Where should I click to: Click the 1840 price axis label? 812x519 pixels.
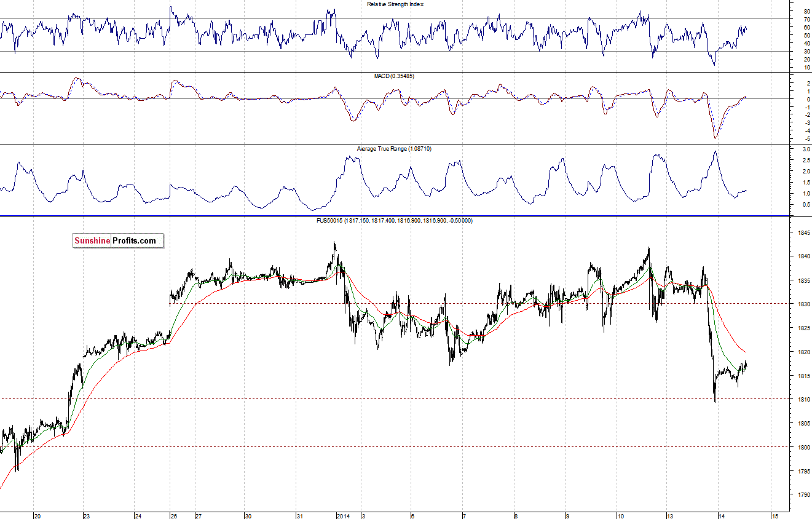point(803,256)
